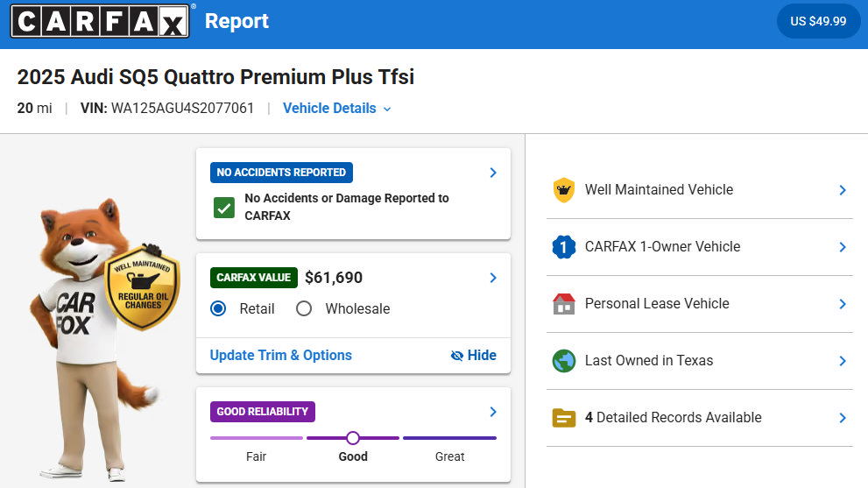Open 4 Detailed Records Available row text
This screenshot has height=488, width=868.
pyautogui.click(x=674, y=418)
